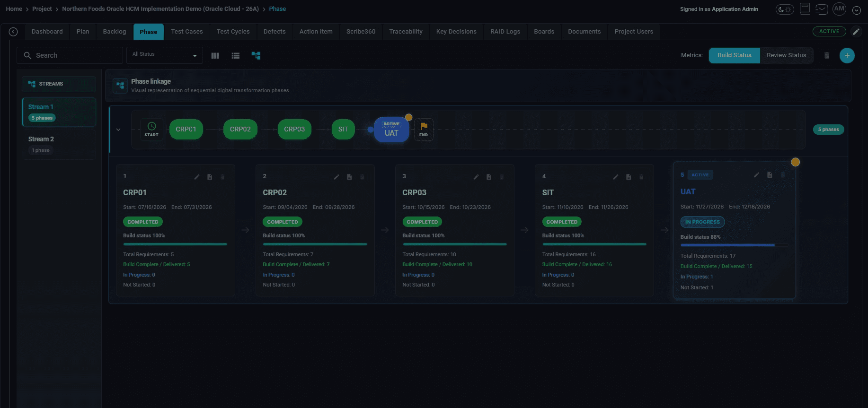Screen dimensions: 868x408
Task: Toggle dark/light theme switch
Action: 784,9
